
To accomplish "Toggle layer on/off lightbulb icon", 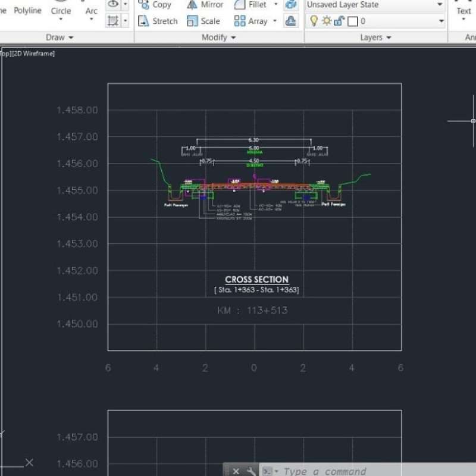I will 314,21.
